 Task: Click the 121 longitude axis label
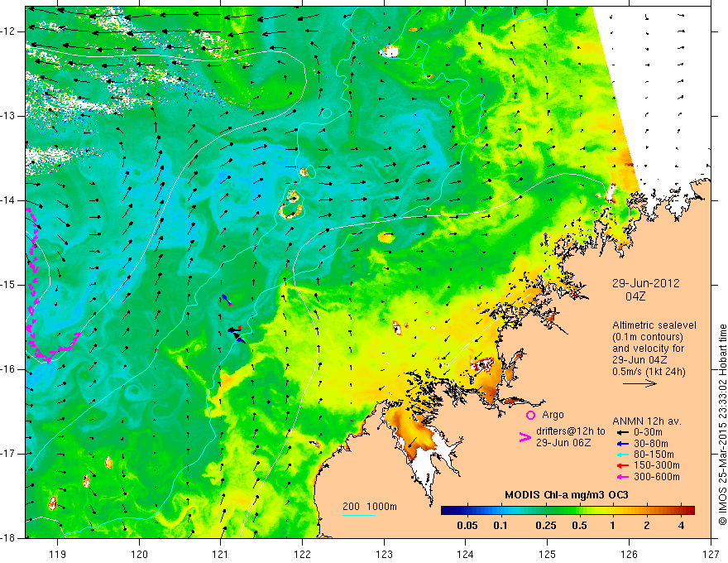pyautogui.click(x=221, y=554)
